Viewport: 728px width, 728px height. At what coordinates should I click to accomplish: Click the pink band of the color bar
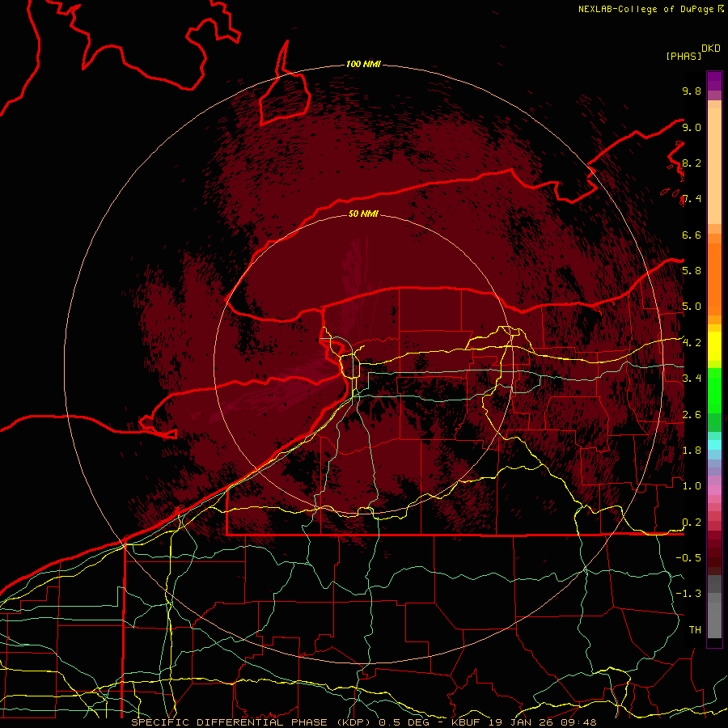[x=714, y=490]
